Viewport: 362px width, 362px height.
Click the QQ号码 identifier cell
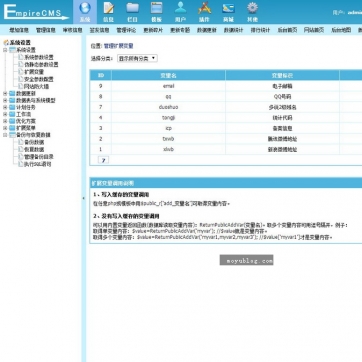point(282,97)
